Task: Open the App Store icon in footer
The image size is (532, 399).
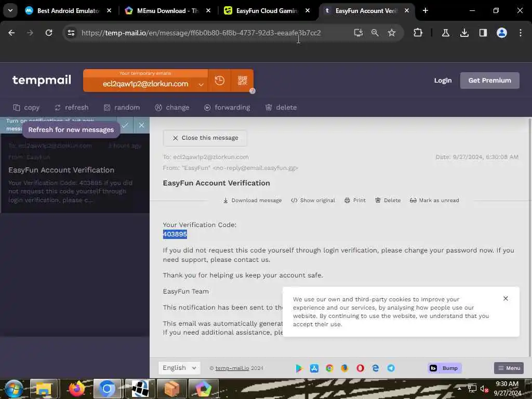Action: point(314,368)
